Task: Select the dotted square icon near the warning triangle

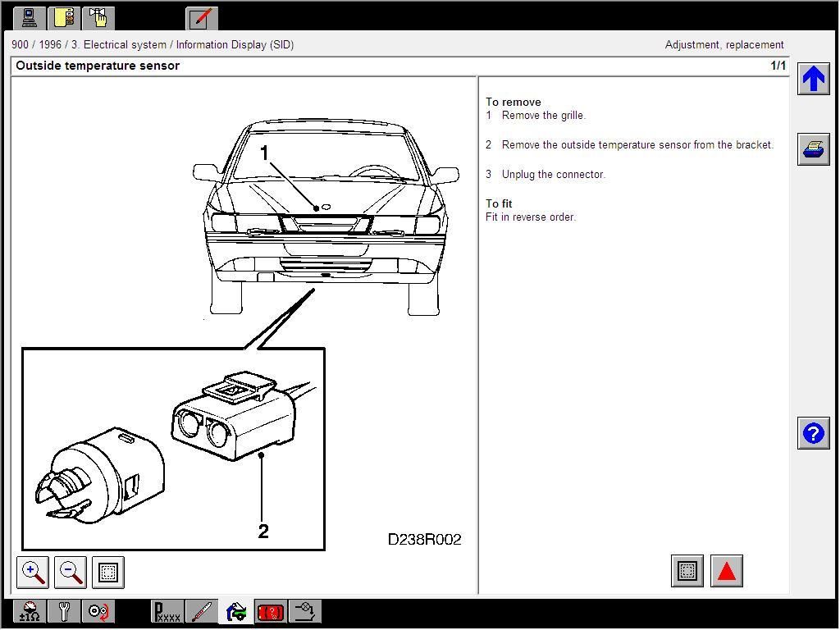Action: pyautogui.click(x=687, y=571)
